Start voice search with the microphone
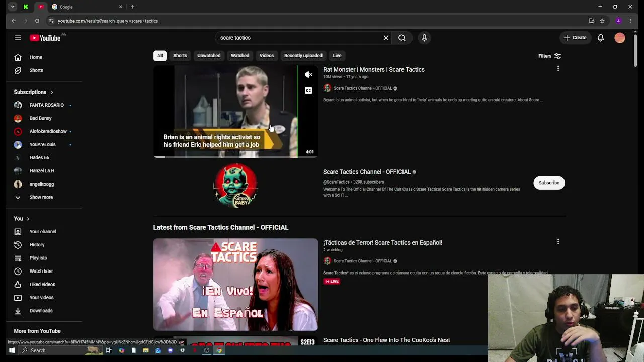The image size is (644, 362). click(424, 38)
